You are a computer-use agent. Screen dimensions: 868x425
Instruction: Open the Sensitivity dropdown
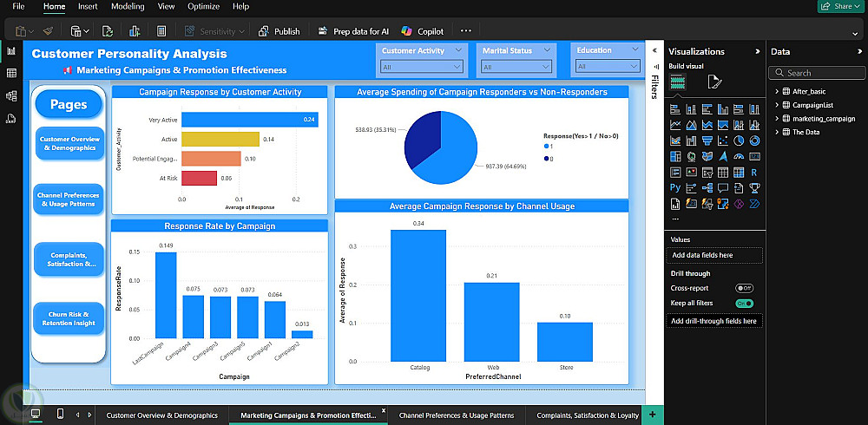(x=214, y=31)
